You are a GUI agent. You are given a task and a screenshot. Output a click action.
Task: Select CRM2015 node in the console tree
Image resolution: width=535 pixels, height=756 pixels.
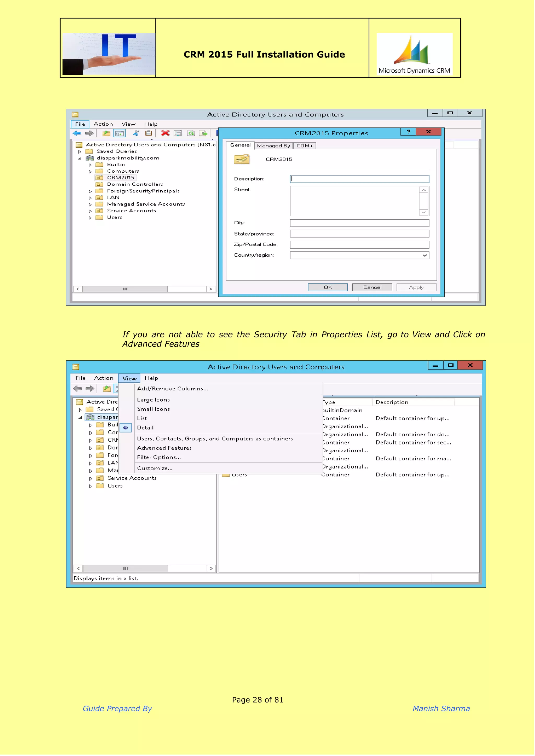[121, 178]
